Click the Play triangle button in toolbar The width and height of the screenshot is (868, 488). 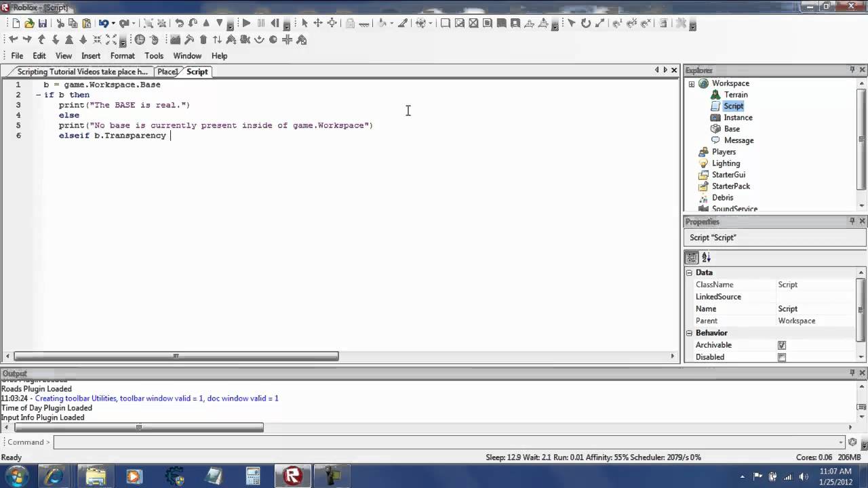tap(247, 23)
